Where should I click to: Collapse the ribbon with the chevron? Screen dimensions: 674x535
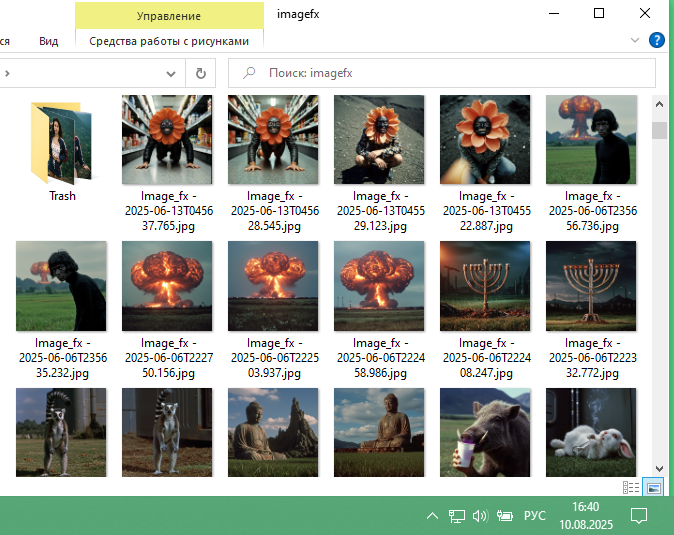point(634,40)
